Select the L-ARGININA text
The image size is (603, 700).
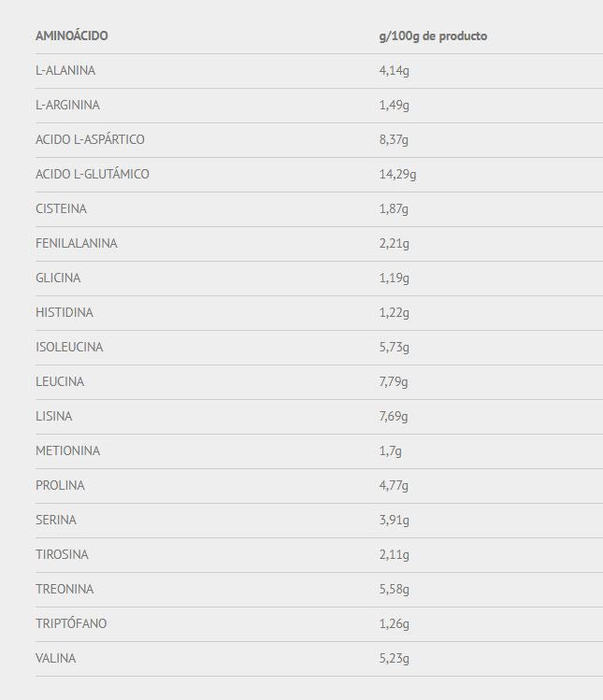(67, 105)
